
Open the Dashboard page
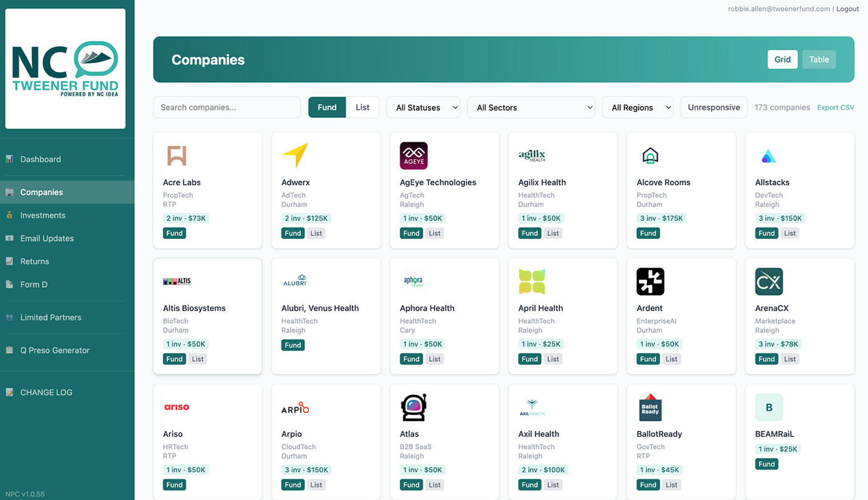(67, 159)
